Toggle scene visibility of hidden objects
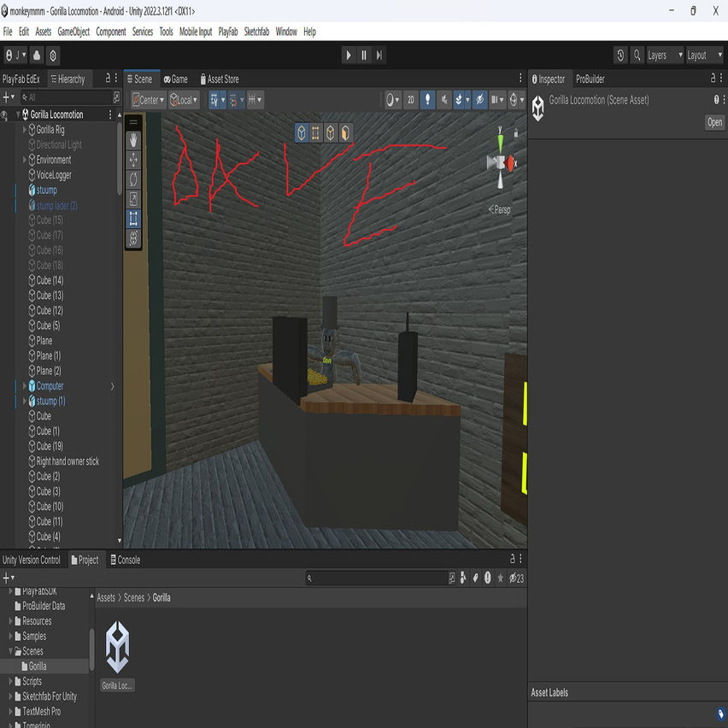The image size is (728, 728). point(479,99)
